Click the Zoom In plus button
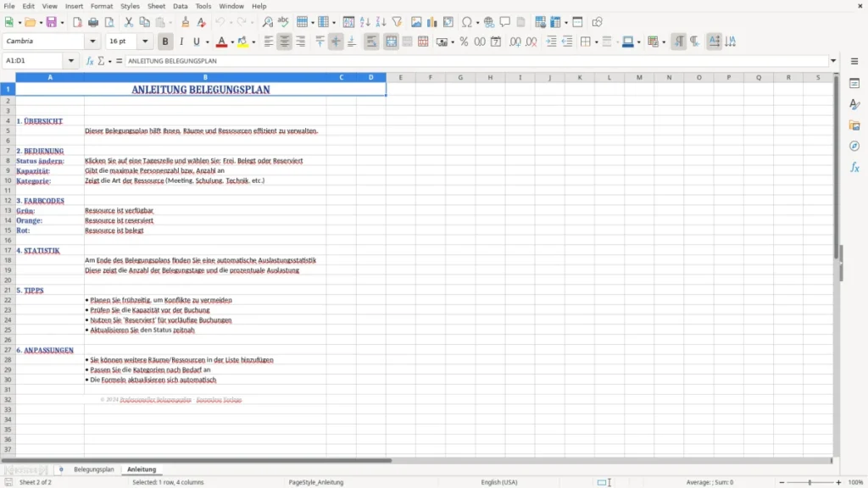 838,482
